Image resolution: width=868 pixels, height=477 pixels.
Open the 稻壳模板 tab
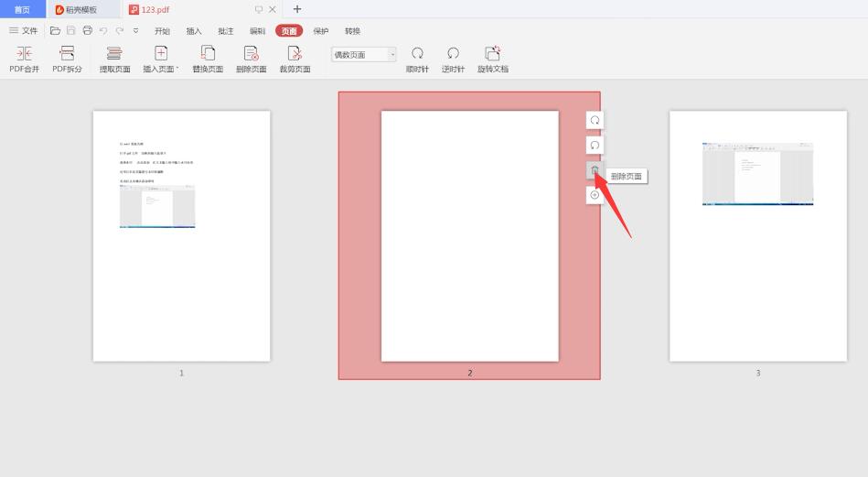[x=83, y=9]
